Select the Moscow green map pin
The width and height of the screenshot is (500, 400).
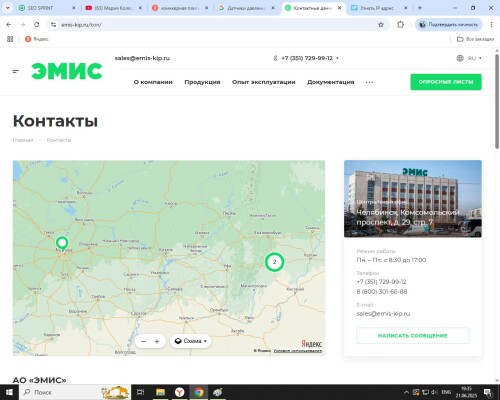pyautogui.click(x=62, y=244)
